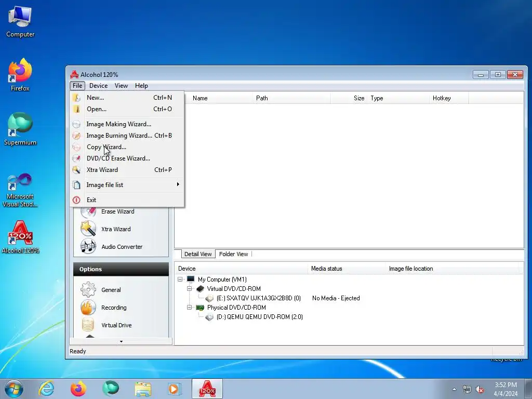Select the (D:) QEMU QEMU DVD-ROM row

(x=260, y=317)
